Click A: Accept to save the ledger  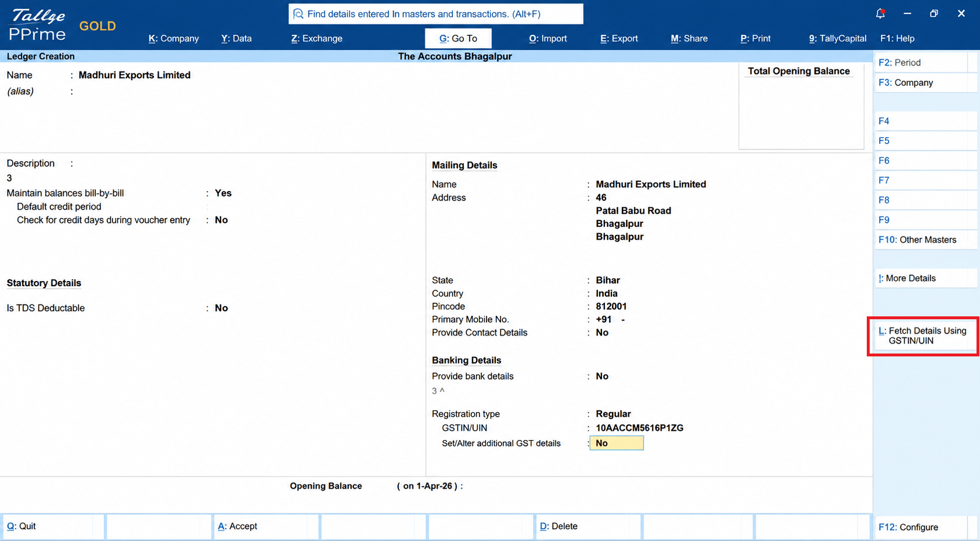click(x=266, y=526)
